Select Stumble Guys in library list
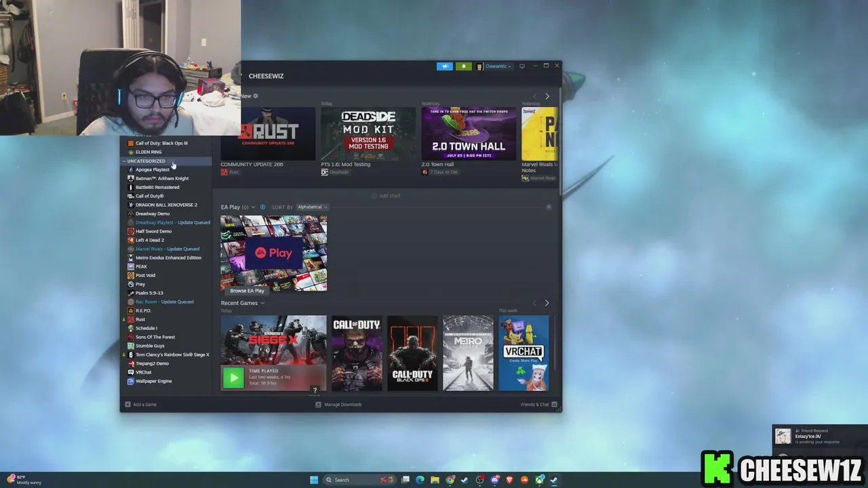This screenshot has width=868, height=488. pyautogui.click(x=150, y=346)
